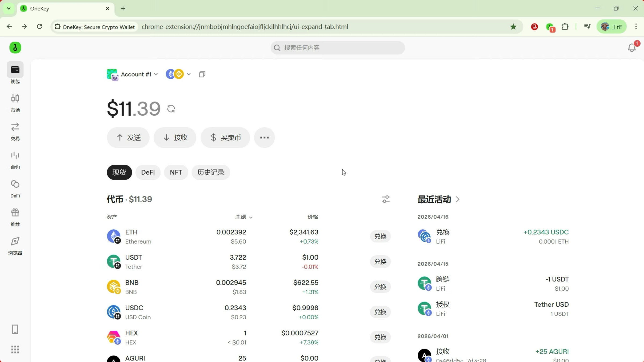Click the swap (兑换) button for USDT
Screen dimensions: 644x362
click(380, 262)
